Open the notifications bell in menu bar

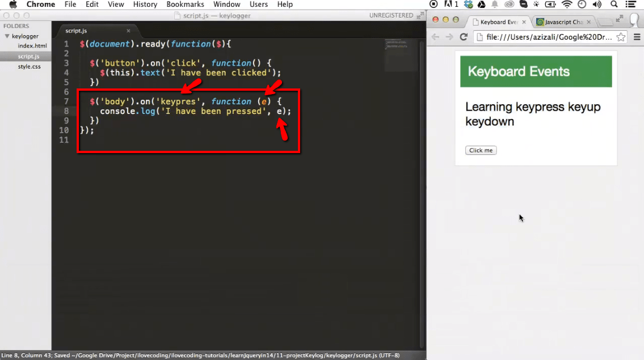[495, 4]
